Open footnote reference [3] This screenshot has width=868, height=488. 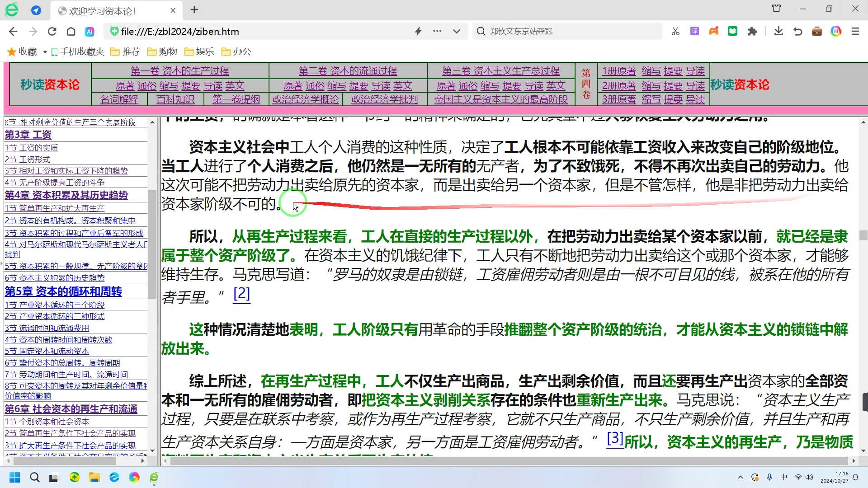click(x=615, y=438)
